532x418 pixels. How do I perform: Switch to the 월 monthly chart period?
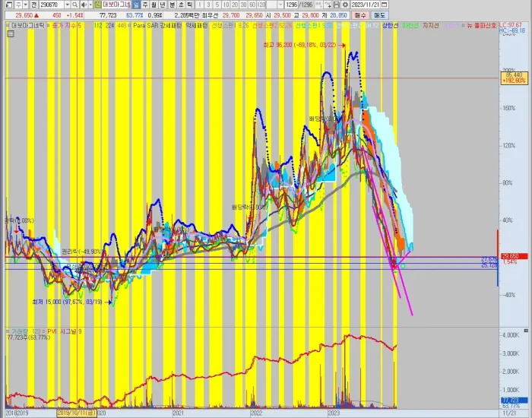[x=154, y=5]
